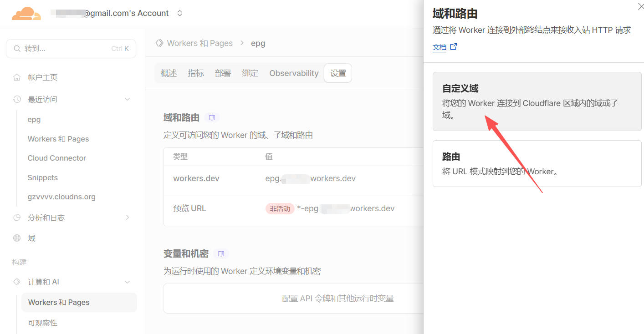The width and height of the screenshot is (644, 334).
Task: Switch to the Observability tab
Action: coord(294,73)
